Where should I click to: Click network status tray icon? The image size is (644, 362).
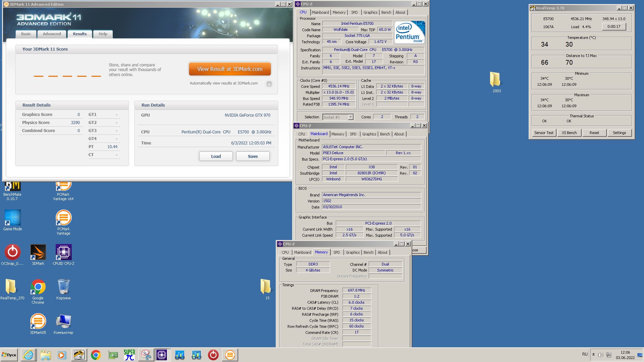pos(609,355)
